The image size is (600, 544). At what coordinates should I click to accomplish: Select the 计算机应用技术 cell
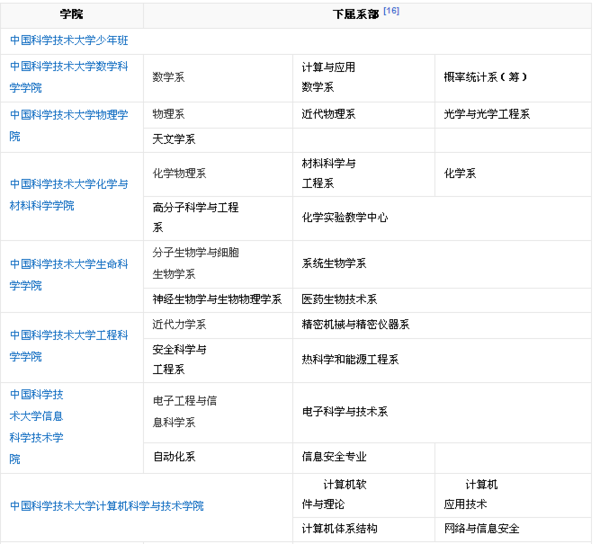(x=513, y=495)
